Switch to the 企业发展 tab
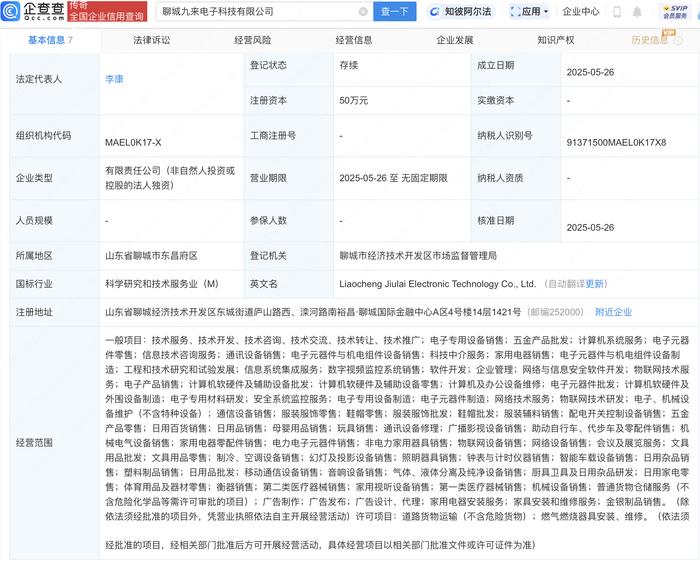 455,40
